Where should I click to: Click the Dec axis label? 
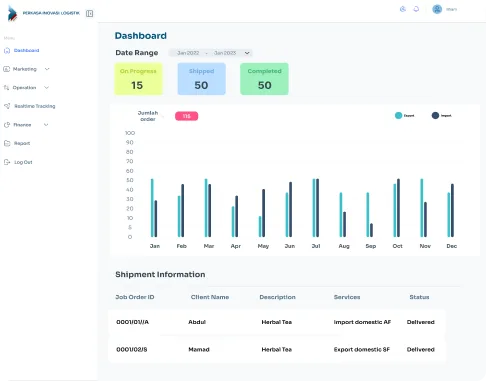click(x=452, y=246)
